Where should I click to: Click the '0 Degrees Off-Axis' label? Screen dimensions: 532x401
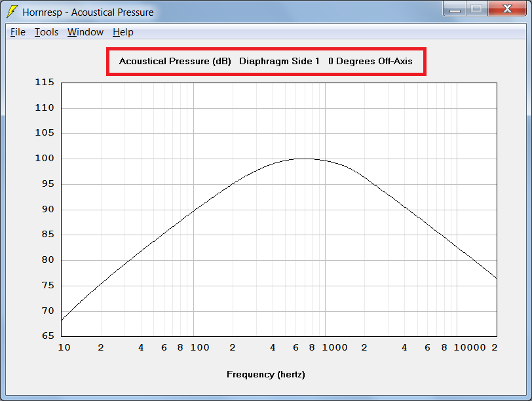[370, 62]
